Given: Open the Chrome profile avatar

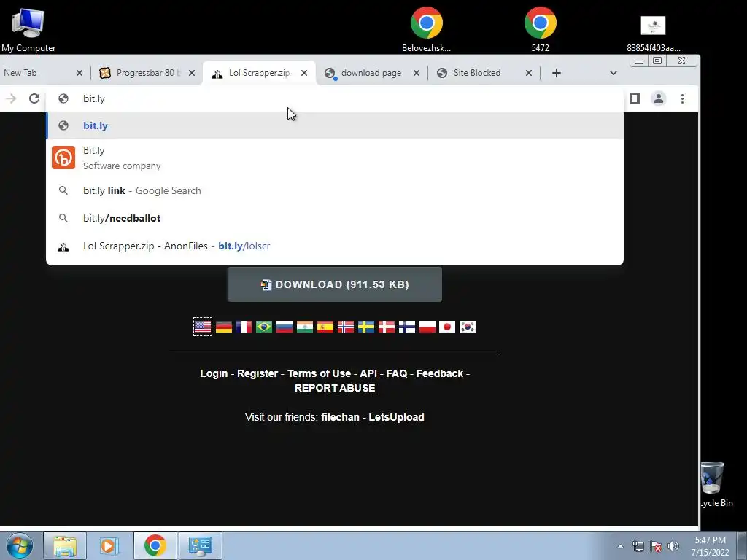Looking at the screenshot, I should (659, 98).
